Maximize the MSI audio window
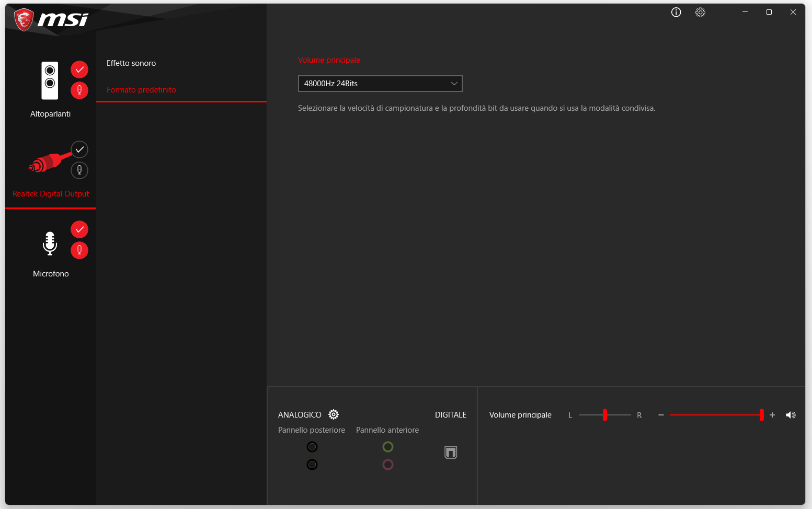The height and width of the screenshot is (509, 812). pyautogui.click(x=769, y=12)
